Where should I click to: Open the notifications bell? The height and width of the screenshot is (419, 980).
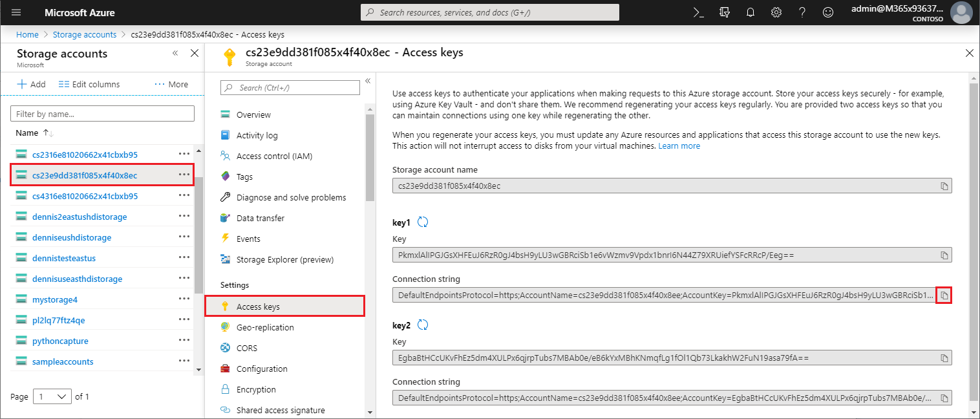(x=751, y=12)
